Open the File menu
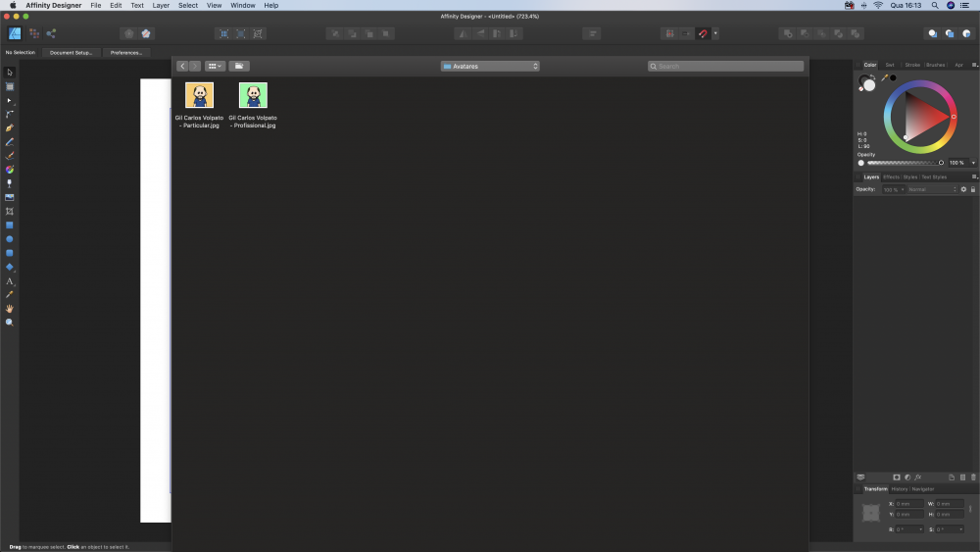The image size is (980, 552). coord(96,5)
